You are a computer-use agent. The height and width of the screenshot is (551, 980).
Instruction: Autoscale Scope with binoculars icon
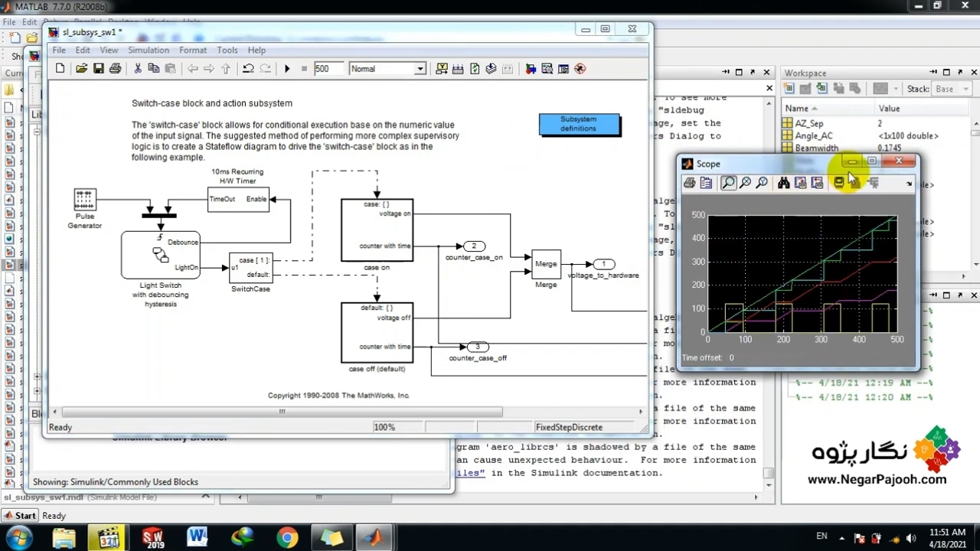tap(783, 183)
